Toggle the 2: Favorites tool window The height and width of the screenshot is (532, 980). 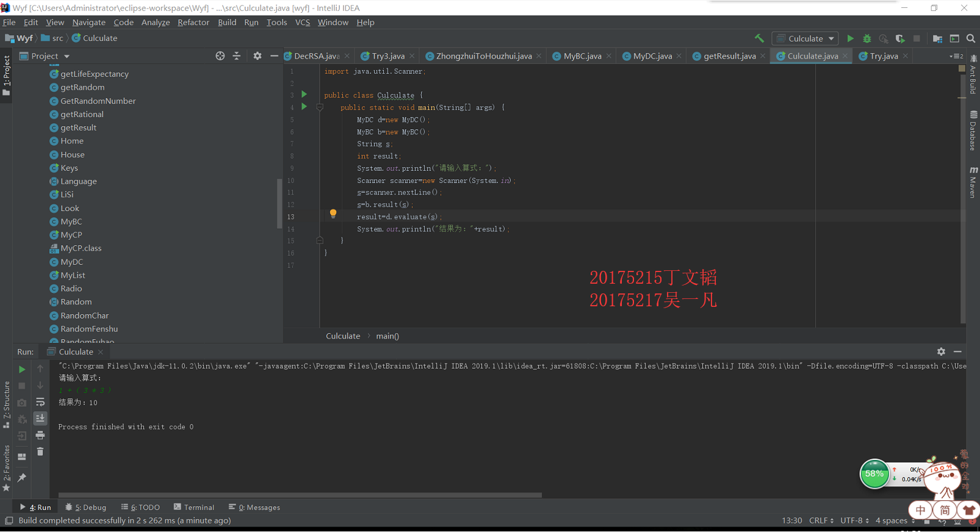(x=6, y=468)
